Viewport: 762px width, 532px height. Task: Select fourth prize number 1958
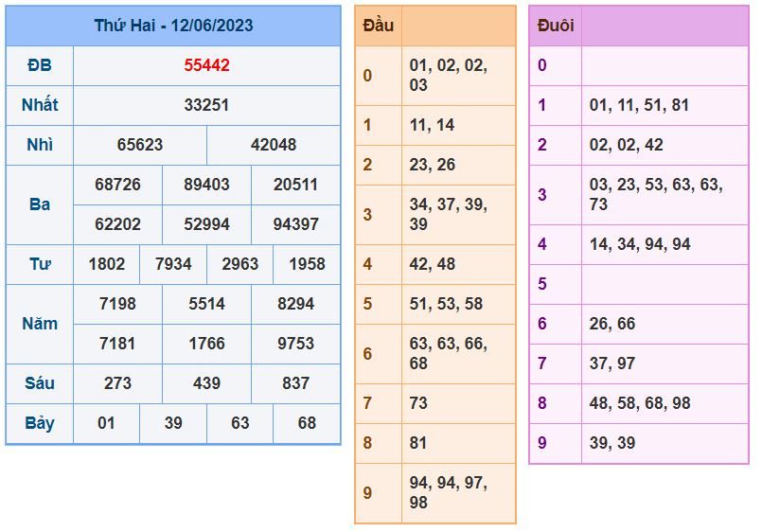click(x=307, y=264)
